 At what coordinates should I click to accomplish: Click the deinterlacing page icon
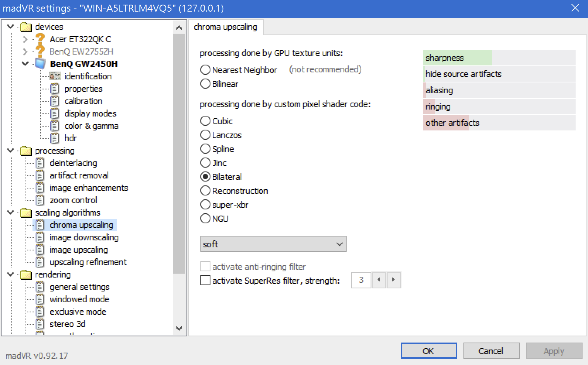(x=40, y=163)
